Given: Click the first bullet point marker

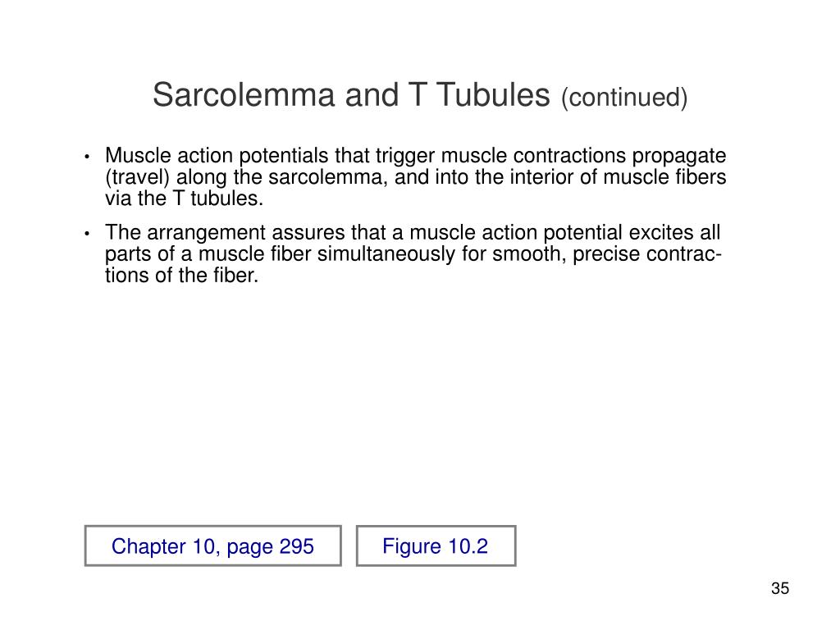Looking at the screenshot, I should click(87, 157).
